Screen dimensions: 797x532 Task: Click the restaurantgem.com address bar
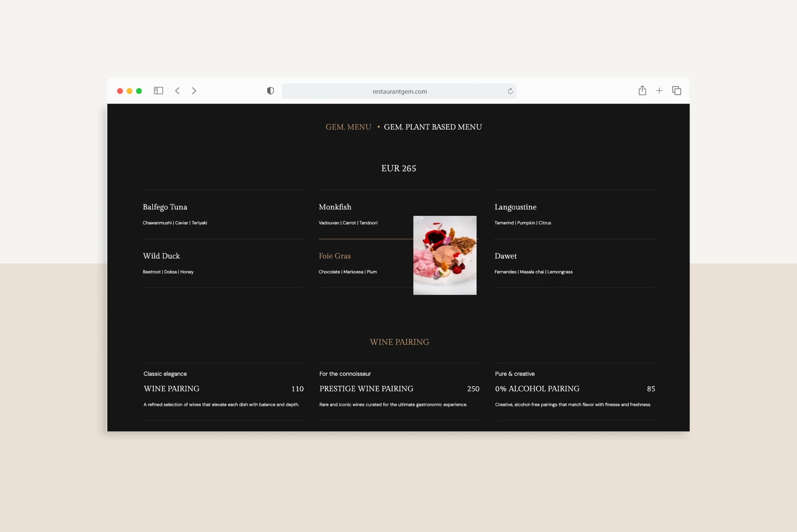click(399, 91)
